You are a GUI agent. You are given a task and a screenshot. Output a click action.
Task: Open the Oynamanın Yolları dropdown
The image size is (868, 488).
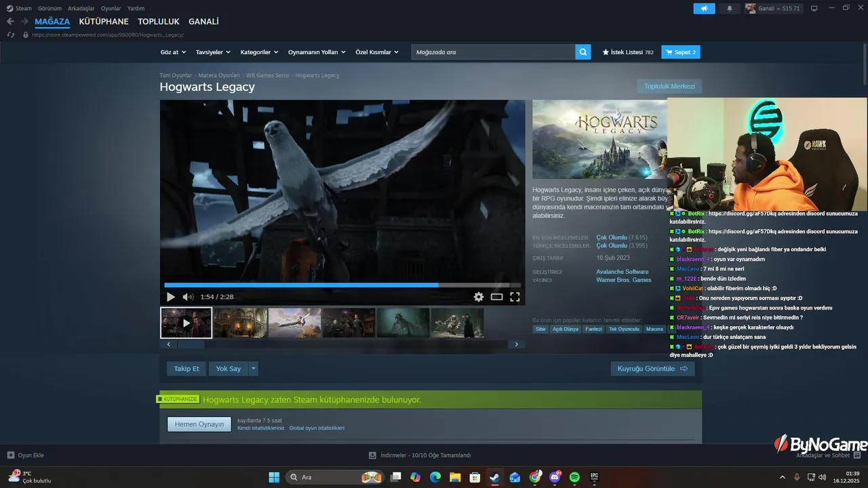(x=317, y=52)
